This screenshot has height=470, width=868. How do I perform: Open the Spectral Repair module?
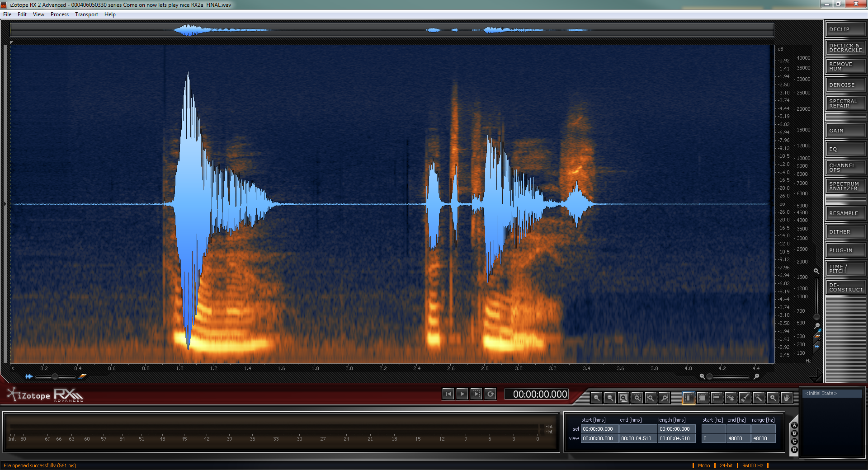pos(845,103)
